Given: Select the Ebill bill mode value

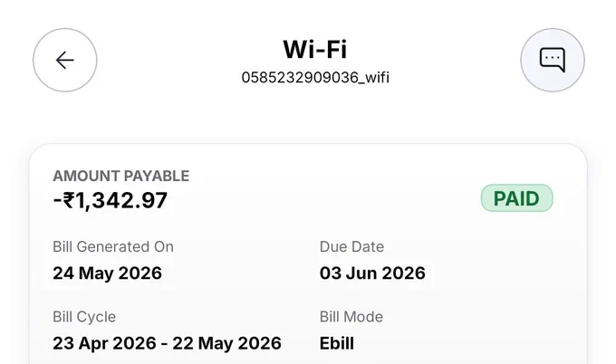Looking at the screenshot, I should click(337, 343).
